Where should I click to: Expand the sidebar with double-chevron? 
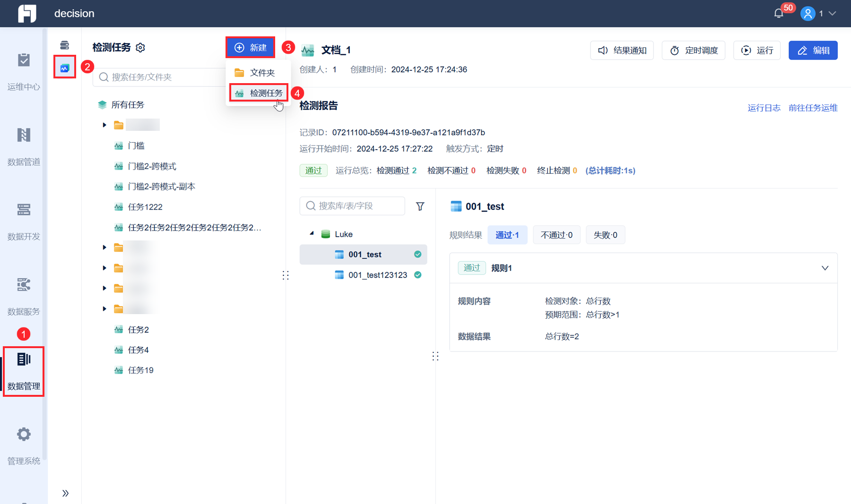click(65, 493)
